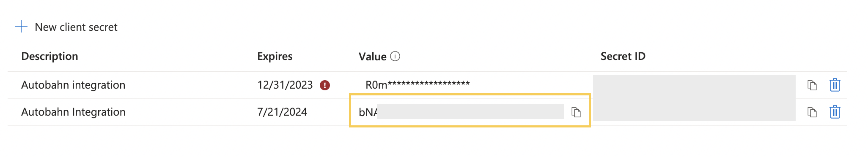This screenshot has width=868, height=157.
Task: Select the Expires column header
Action: [275, 56]
